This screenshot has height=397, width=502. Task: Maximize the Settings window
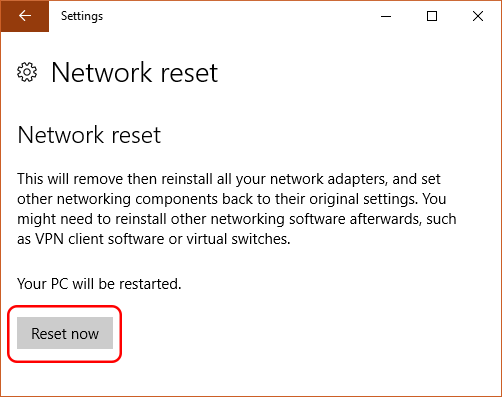pyautogui.click(x=432, y=16)
